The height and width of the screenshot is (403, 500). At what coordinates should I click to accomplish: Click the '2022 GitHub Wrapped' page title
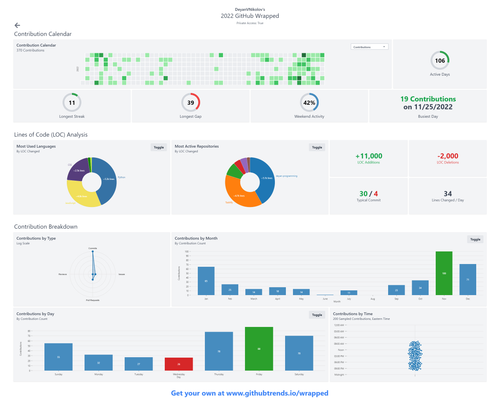coord(250,16)
